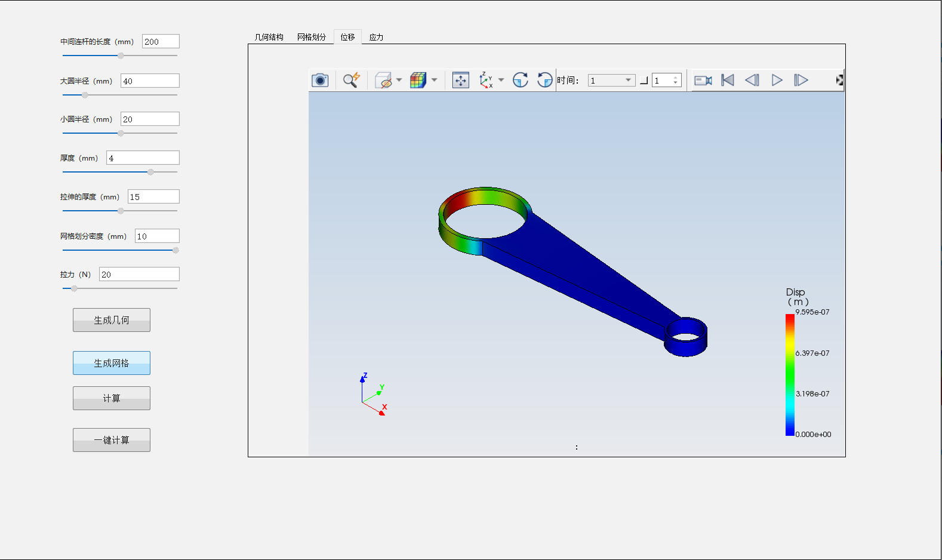942x560 pixels.
Task: Select the 位移 tab
Action: tap(347, 37)
